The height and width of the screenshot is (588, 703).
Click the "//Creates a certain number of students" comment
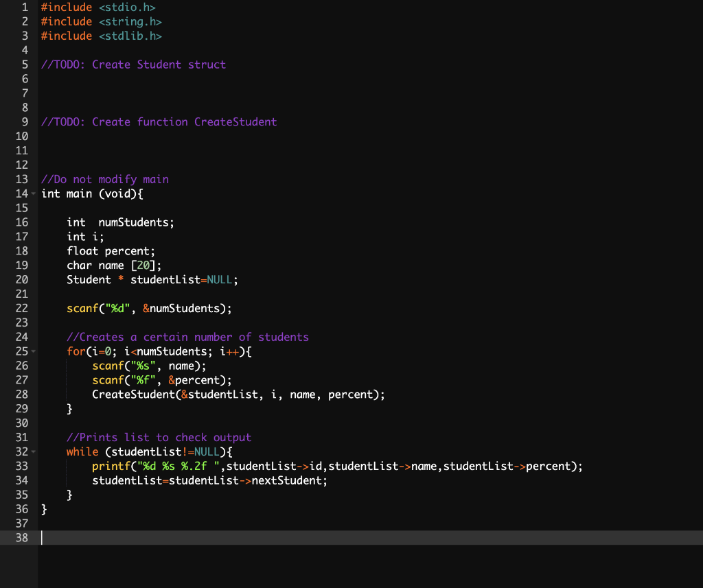[187, 337]
